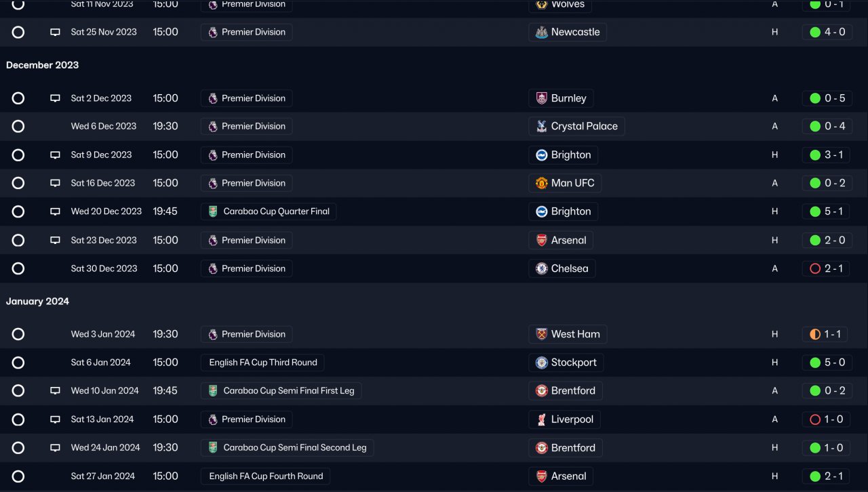This screenshot has height=492, width=868.
Task: Open English FA Cup Third Round tag
Action: pyautogui.click(x=262, y=363)
